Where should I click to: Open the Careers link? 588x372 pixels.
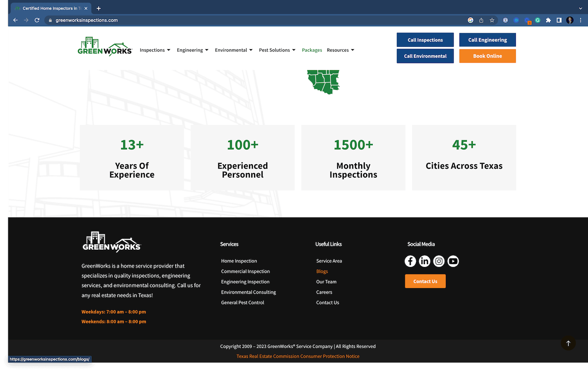324,292
